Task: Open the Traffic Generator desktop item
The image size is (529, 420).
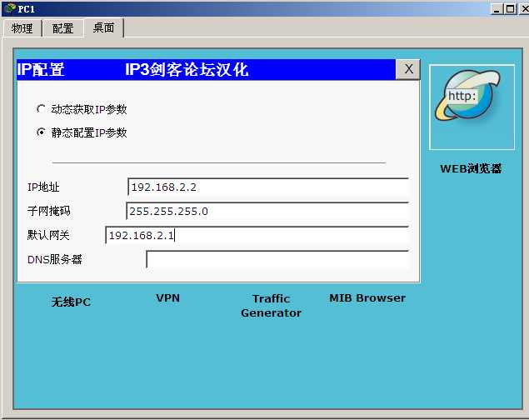Action: (x=272, y=306)
